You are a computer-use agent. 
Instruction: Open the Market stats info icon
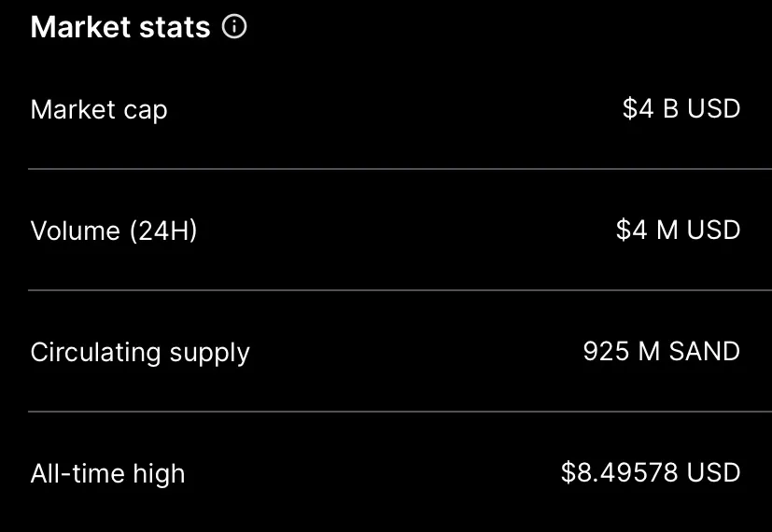(x=234, y=26)
